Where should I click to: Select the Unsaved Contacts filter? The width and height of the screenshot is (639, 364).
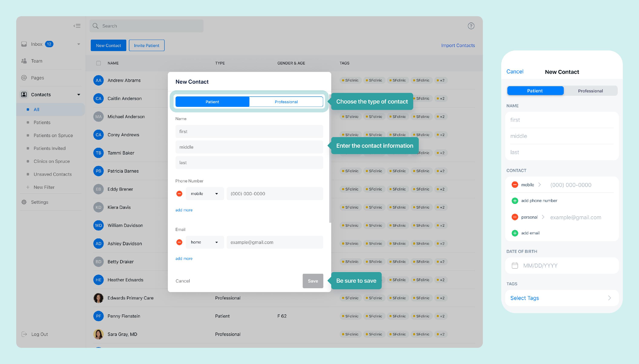point(53,174)
